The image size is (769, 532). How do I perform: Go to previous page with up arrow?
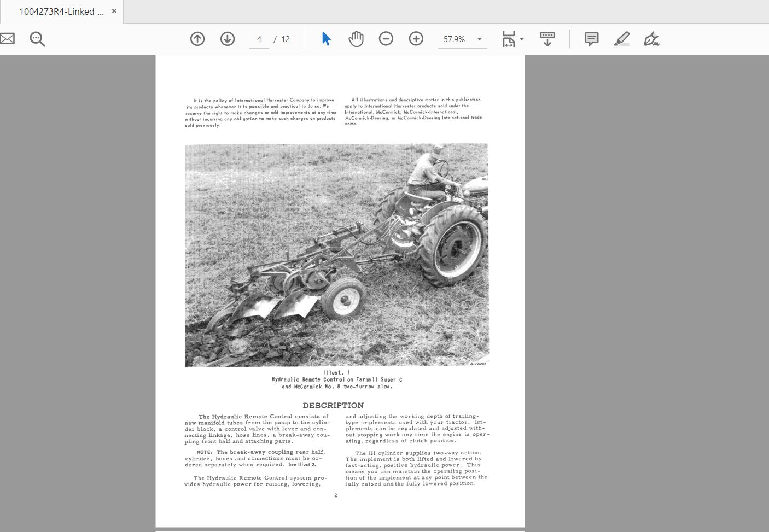click(x=197, y=39)
